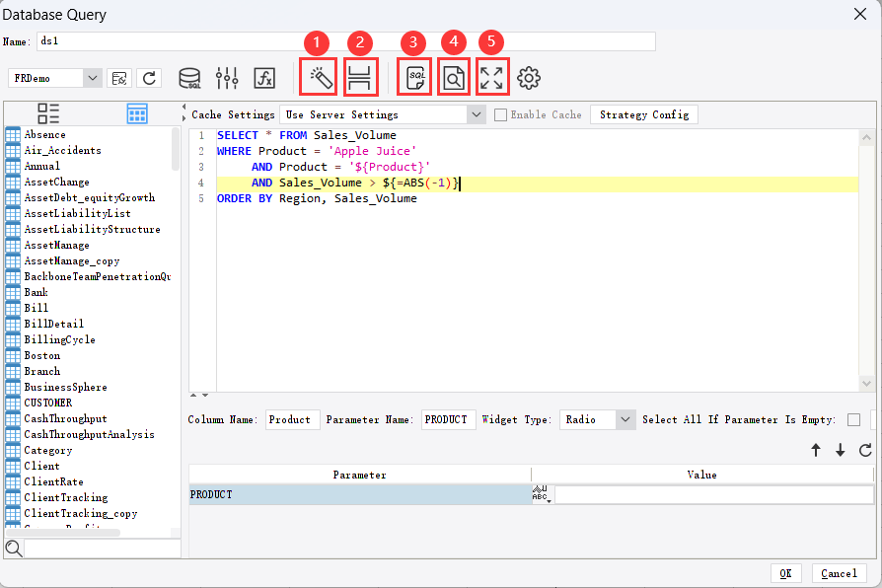Select the BusinessSphere table
The image size is (882, 588).
pos(65,387)
